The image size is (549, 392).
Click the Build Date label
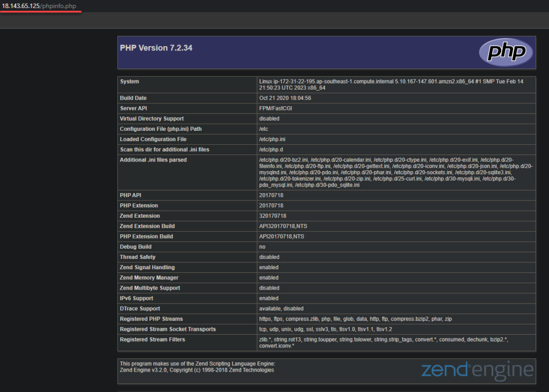(x=135, y=98)
